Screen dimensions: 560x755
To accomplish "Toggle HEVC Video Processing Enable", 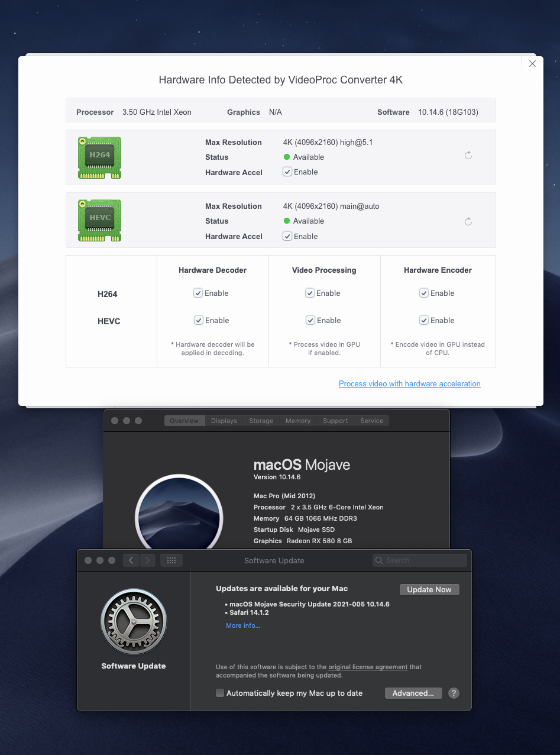I will (x=310, y=320).
